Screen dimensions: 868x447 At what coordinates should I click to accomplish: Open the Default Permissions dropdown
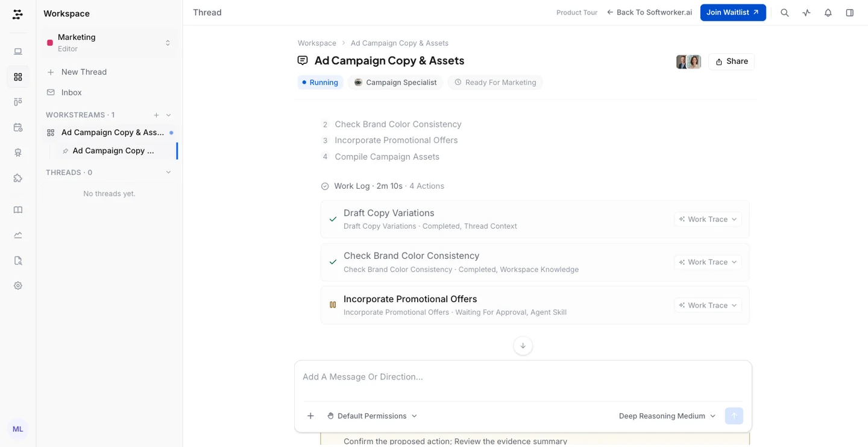pyautogui.click(x=372, y=416)
